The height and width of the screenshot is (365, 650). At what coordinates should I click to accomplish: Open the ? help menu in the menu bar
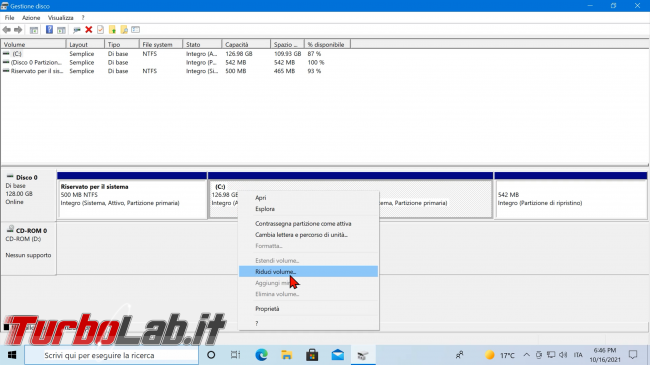(83, 18)
